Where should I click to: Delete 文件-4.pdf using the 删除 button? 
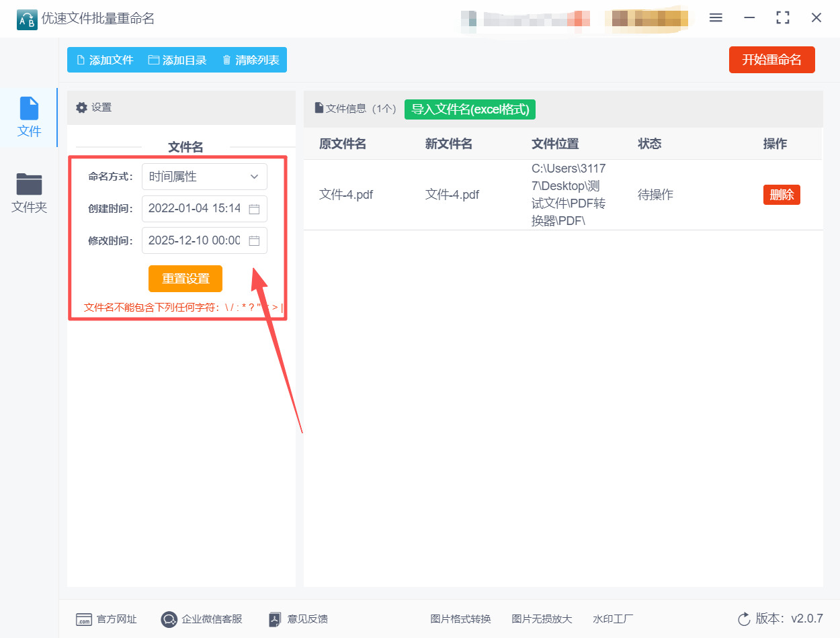[782, 194]
